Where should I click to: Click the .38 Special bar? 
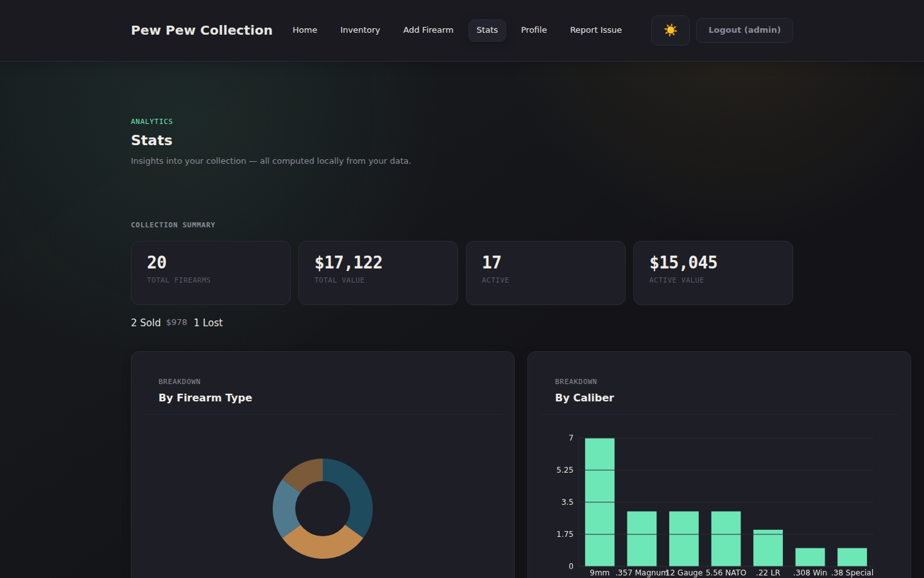coord(852,557)
